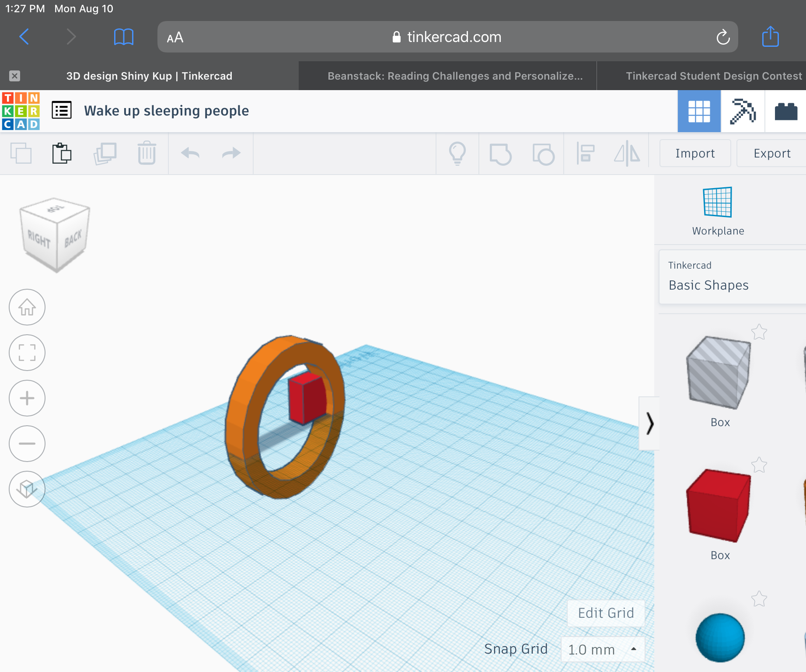
Task: Undo the last action
Action: coord(190,153)
